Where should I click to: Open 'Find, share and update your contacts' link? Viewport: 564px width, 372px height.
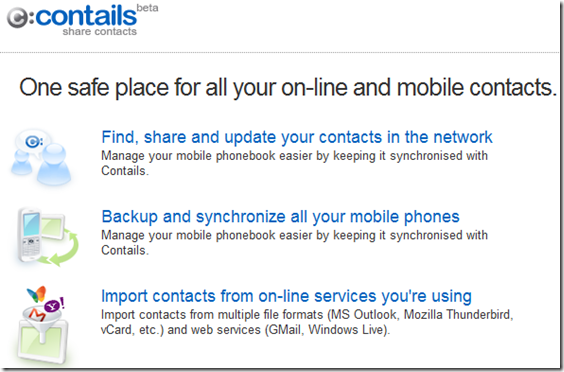[297, 137]
